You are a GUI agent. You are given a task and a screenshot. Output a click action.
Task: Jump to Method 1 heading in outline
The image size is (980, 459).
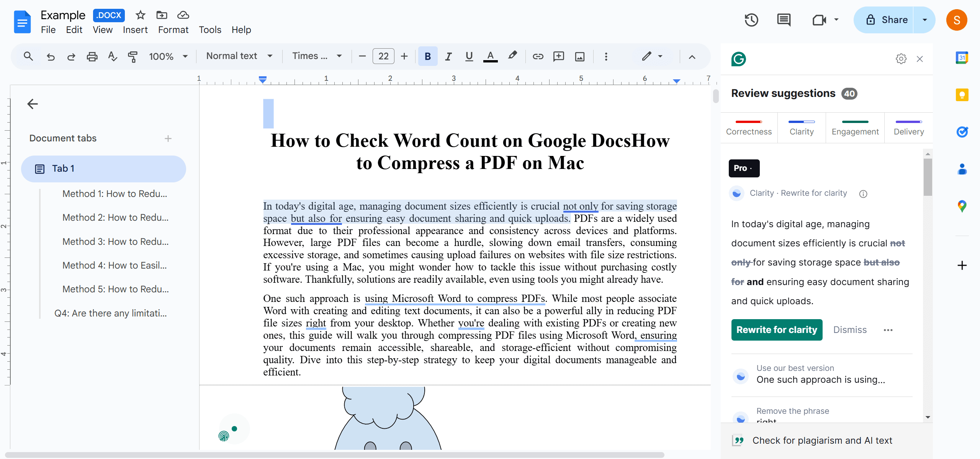pyautogui.click(x=115, y=194)
